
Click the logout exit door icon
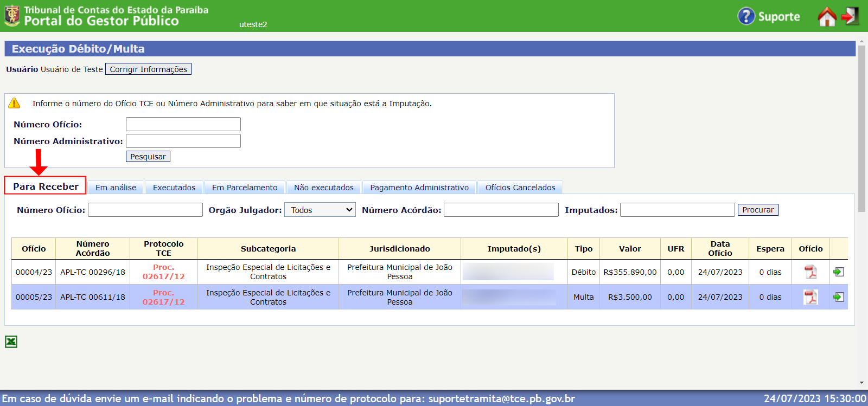point(850,16)
